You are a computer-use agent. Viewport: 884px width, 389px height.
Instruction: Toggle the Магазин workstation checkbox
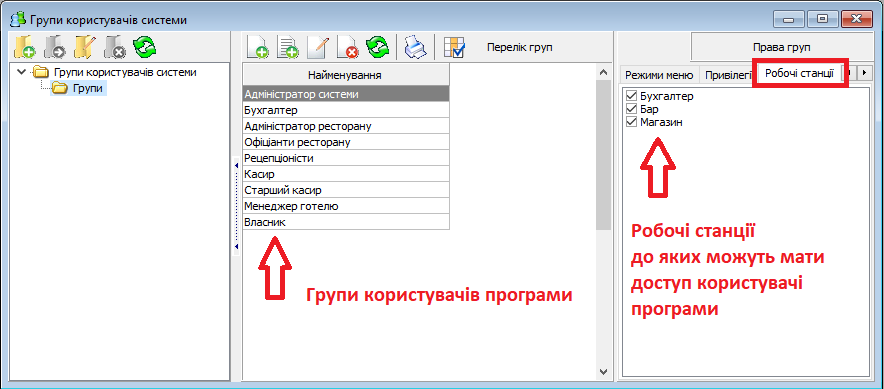(x=631, y=122)
